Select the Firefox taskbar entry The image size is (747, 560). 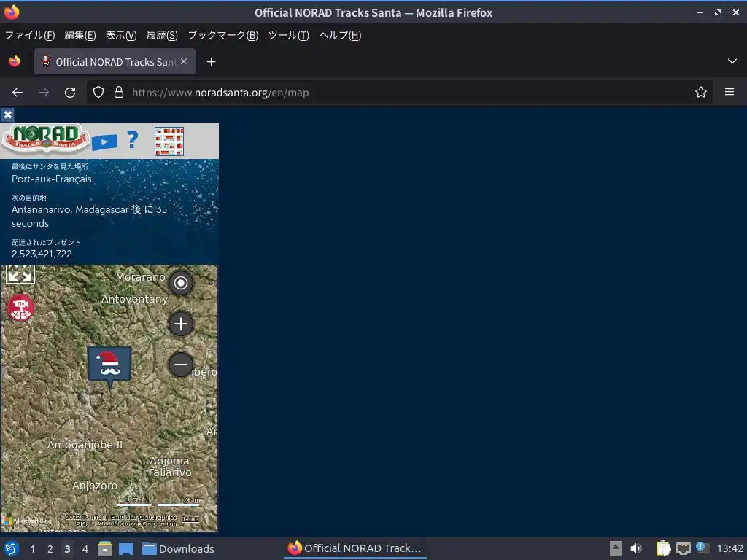355,548
